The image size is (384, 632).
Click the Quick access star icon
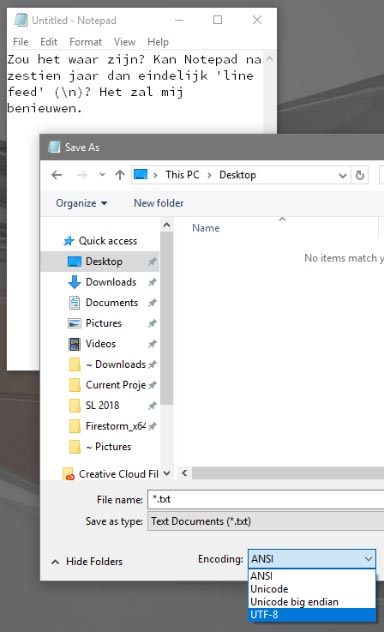(x=68, y=241)
